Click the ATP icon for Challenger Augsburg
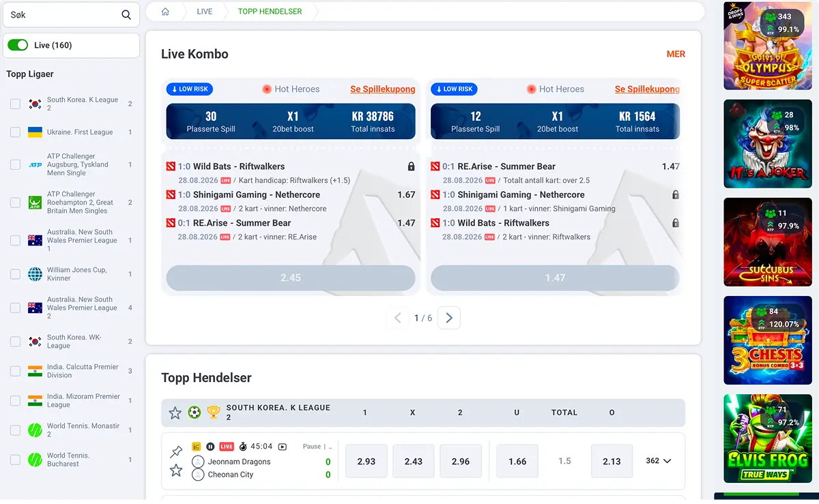Image resolution: width=819 pixels, height=504 pixels. [35, 165]
